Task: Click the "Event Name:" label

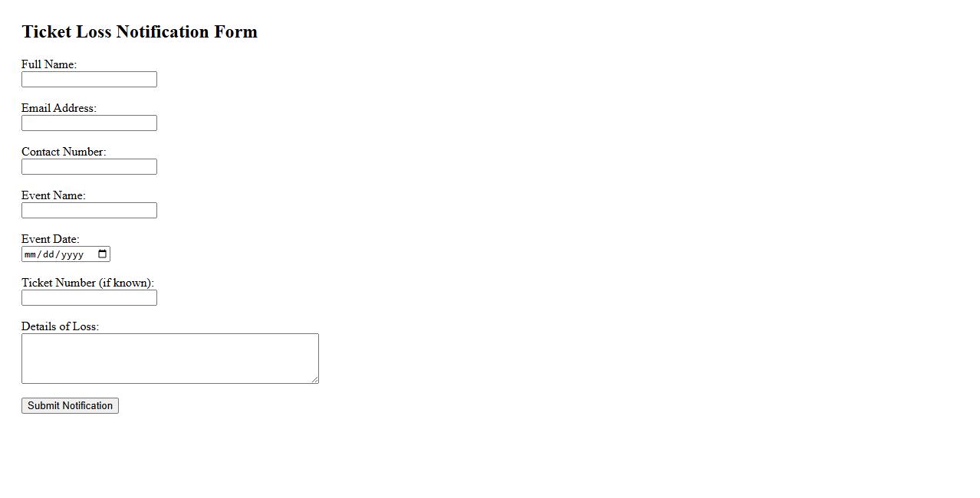Action: (54, 195)
